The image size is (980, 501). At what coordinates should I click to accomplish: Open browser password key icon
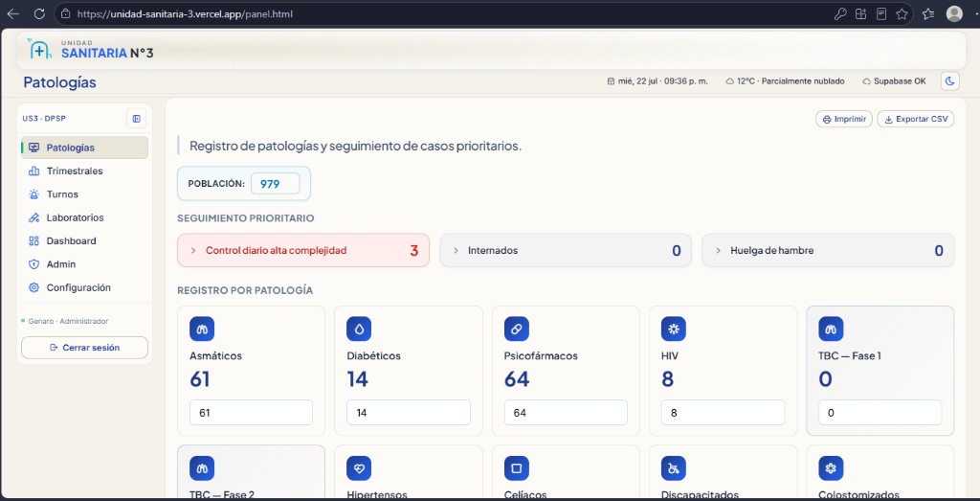pyautogui.click(x=840, y=13)
